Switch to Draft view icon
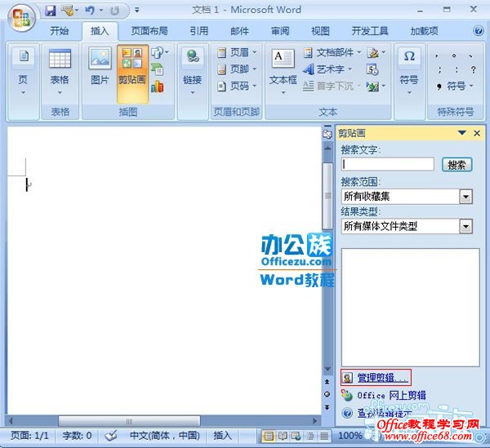490x448 pixels. coord(324,436)
